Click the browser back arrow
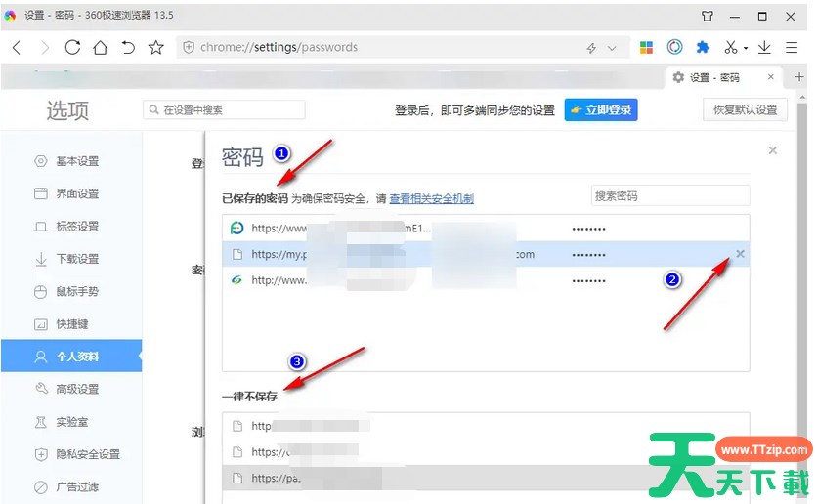The width and height of the screenshot is (817, 504). 17,47
